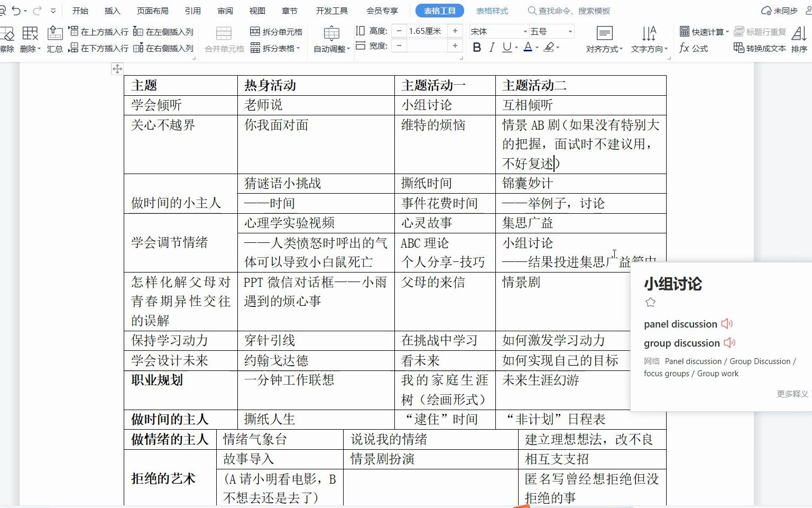The height and width of the screenshot is (508, 812).
Task: Apply the font color A
Action: click(x=528, y=48)
